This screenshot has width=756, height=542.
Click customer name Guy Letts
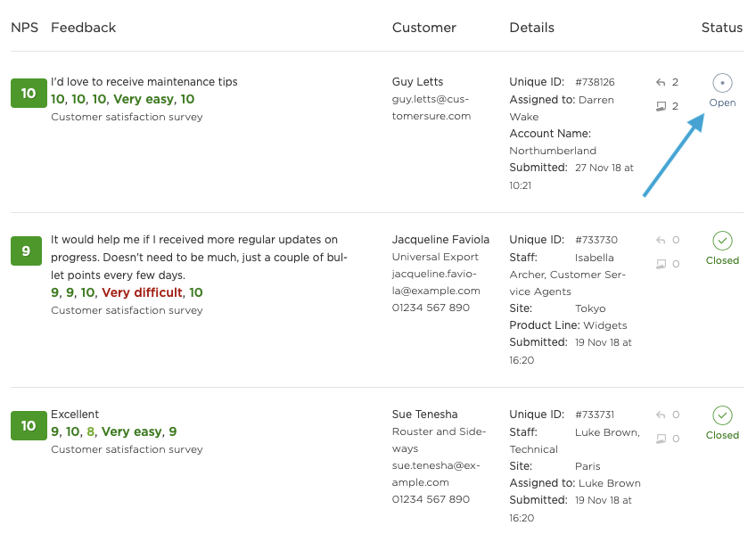click(x=417, y=82)
